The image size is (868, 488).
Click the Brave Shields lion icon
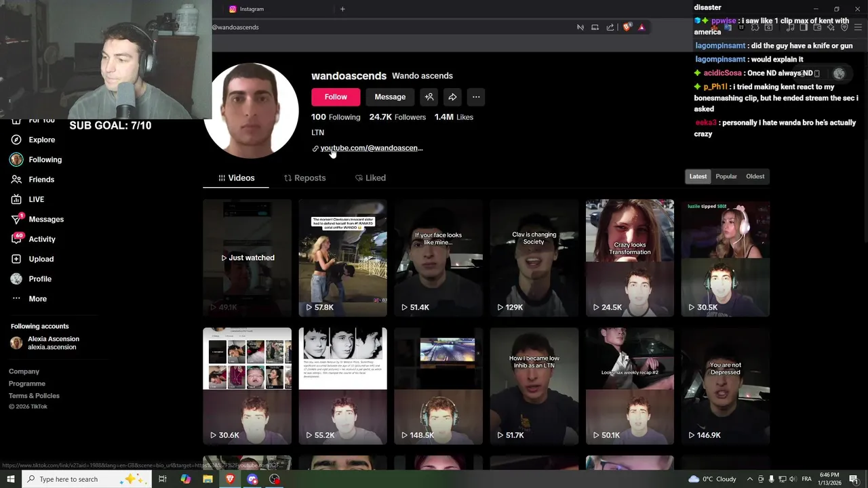pyautogui.click(x=627, y=27)
